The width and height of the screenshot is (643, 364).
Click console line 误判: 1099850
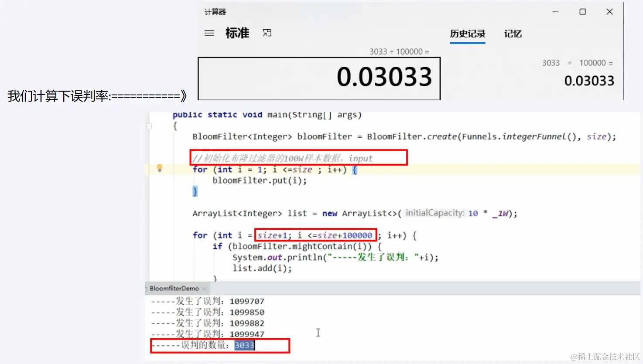pos(208,312)
